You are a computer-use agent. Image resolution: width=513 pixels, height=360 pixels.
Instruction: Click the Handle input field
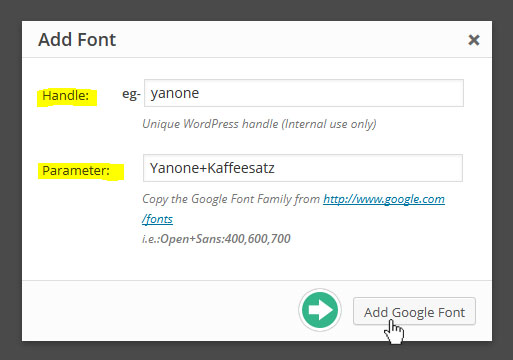(x=304, y=93)
